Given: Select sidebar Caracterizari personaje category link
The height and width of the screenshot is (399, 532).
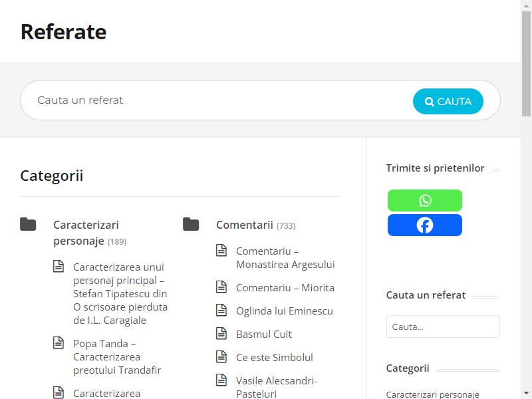Looking at the screenshot, I should [433, 394].
